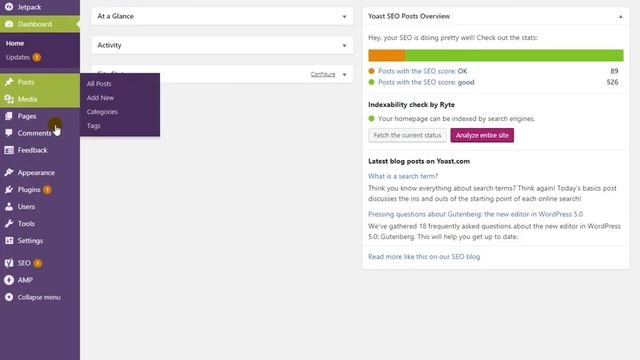Viewport: 640px width, 360px height.
Task: Click the good posts count 526
Action: (612, 82)
